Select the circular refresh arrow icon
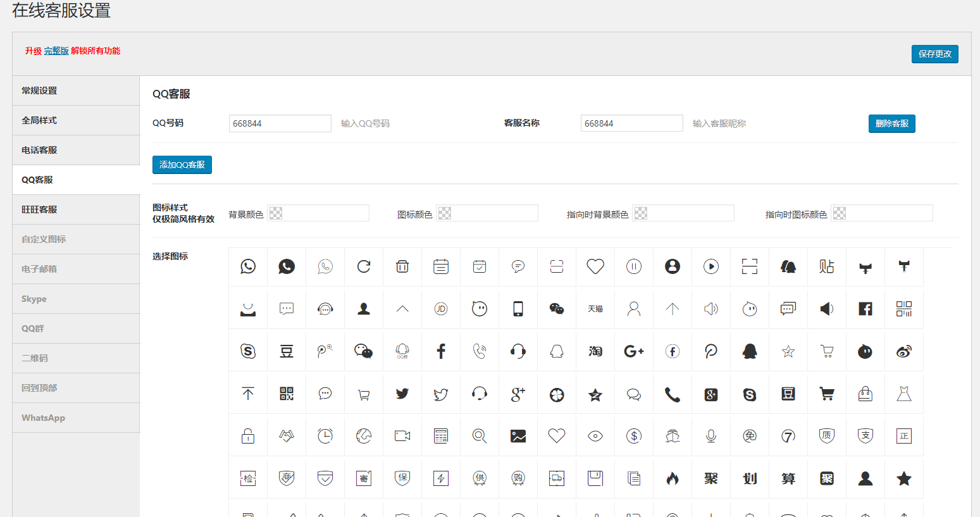This screenshot has width=980, height=517. [364, 266]
